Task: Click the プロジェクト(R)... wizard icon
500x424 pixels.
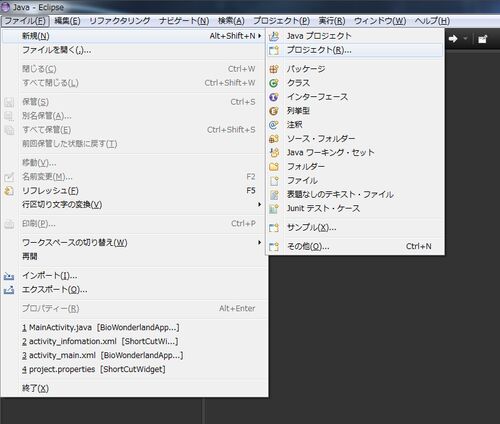Action: 274,50
